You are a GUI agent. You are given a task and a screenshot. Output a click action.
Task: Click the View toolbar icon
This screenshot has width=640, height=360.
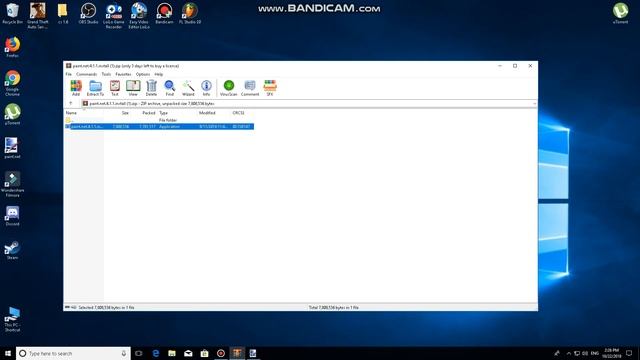[133, 88]
